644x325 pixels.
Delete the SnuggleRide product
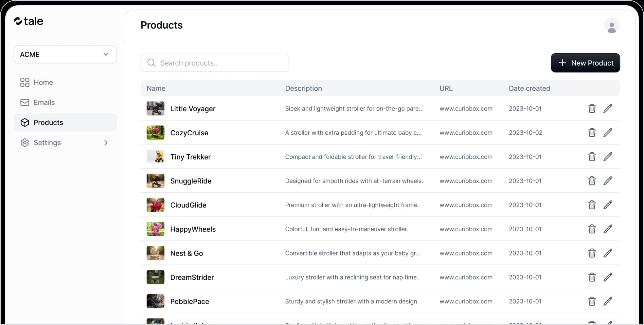click(x=592, y=181)
